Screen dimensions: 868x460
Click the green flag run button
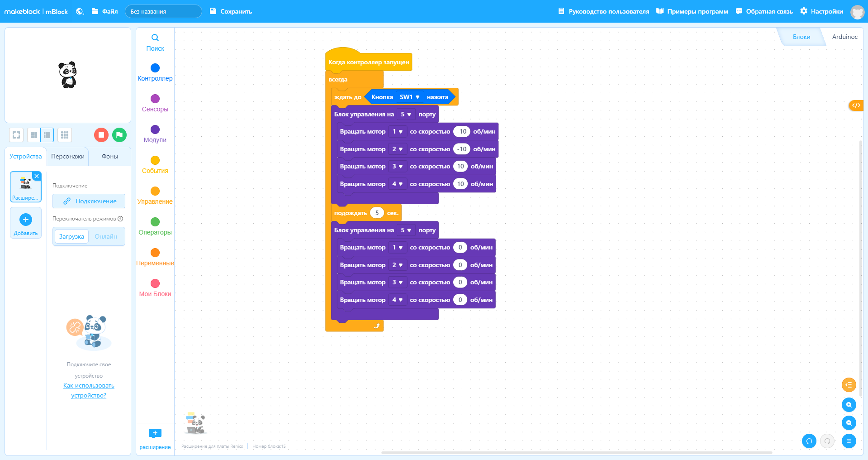[119, 135]
